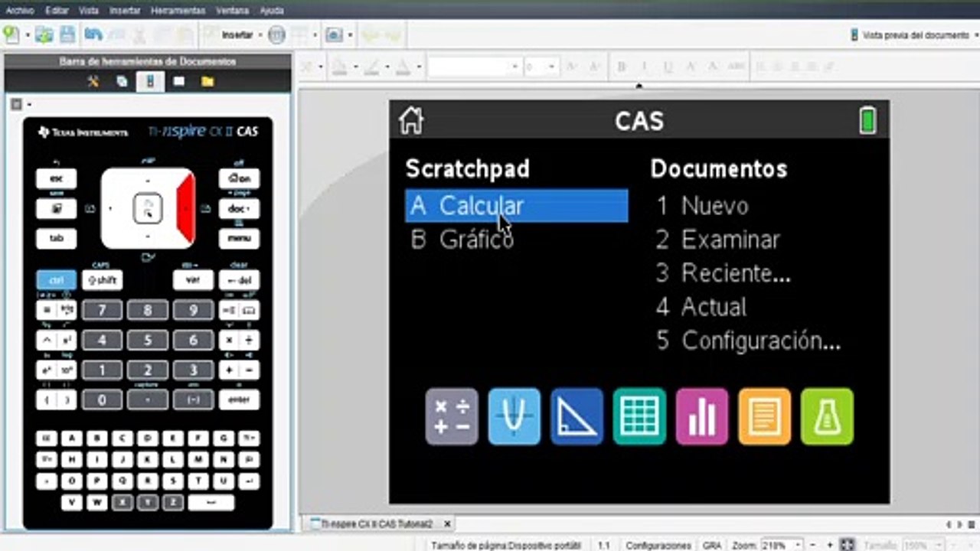Click the zoom in plus button
980x551 pixels.
[830, 545]
